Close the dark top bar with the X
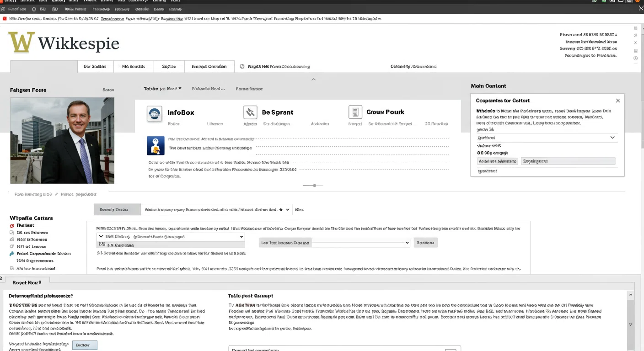This screenshot has height=351, width=644. point(641,8)
